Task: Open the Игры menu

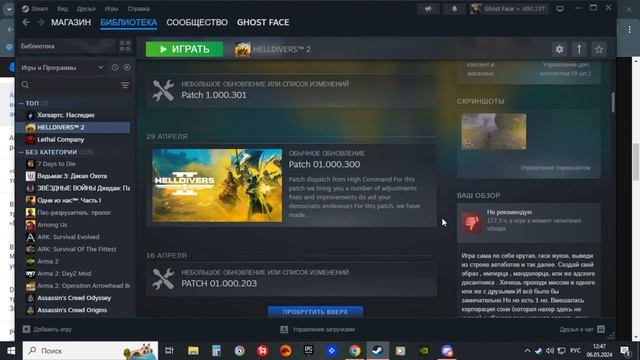Action: click(x=111, y=9)
